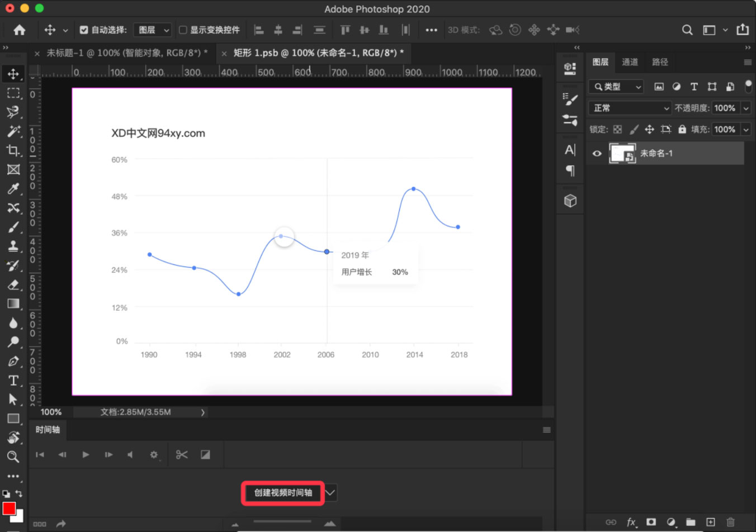Open the Character panel icon
Screen dimensions: 756x532
570,150
